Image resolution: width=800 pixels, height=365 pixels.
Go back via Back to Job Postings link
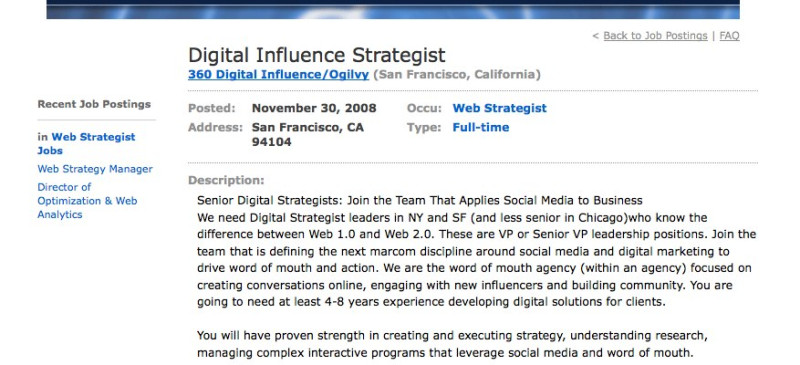click(655, 36)
